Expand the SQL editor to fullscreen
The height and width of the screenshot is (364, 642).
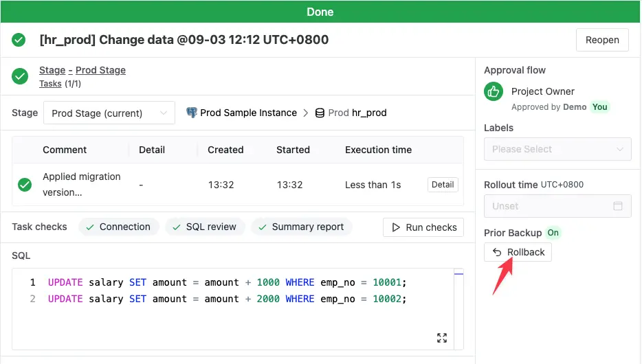[442, 337]
